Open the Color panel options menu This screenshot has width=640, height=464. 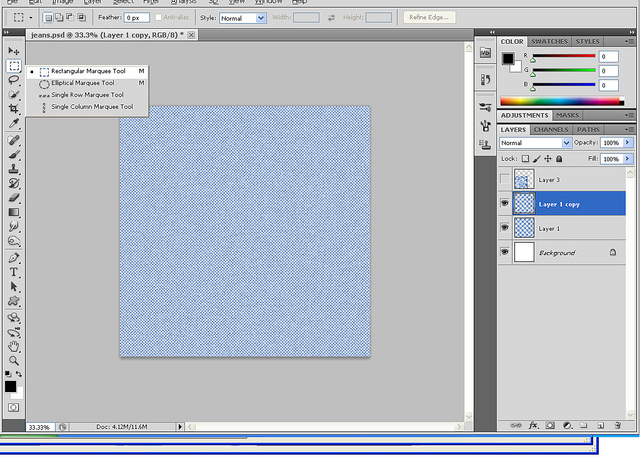click(629, 42)
